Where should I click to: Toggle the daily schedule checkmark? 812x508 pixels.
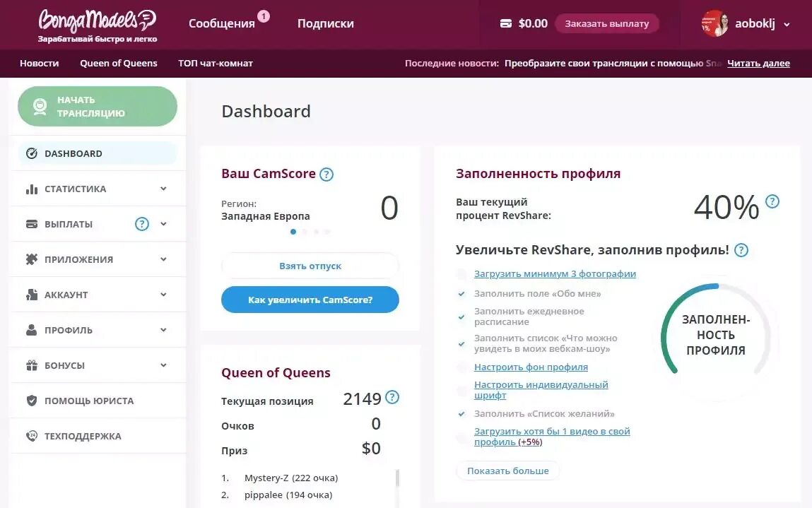(x=461, y=317)
